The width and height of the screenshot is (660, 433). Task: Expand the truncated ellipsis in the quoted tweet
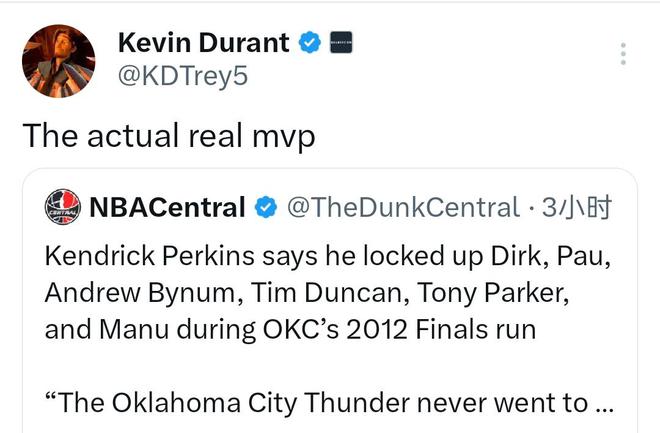tap(603, 403)
